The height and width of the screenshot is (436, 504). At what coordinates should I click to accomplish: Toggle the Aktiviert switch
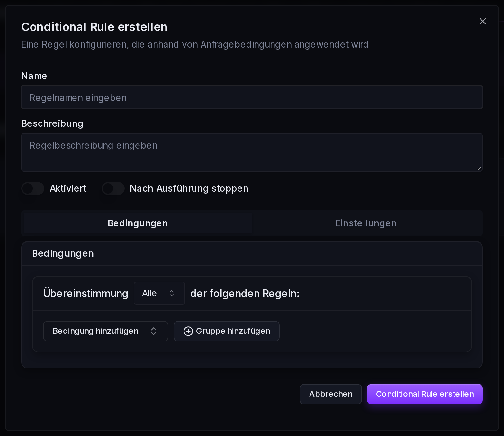tap(33, 188)
